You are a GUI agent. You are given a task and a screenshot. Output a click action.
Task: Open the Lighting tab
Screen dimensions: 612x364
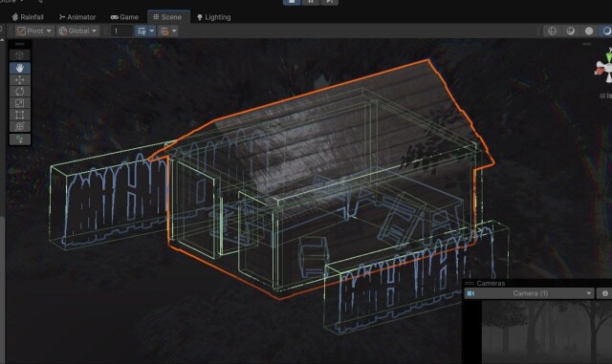(x=213, y=17)
